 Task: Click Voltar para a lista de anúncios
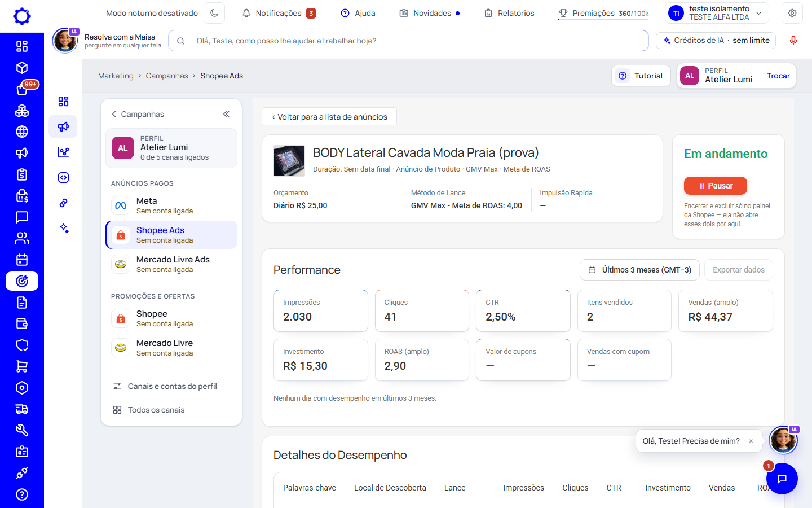(x=329, y=117)
